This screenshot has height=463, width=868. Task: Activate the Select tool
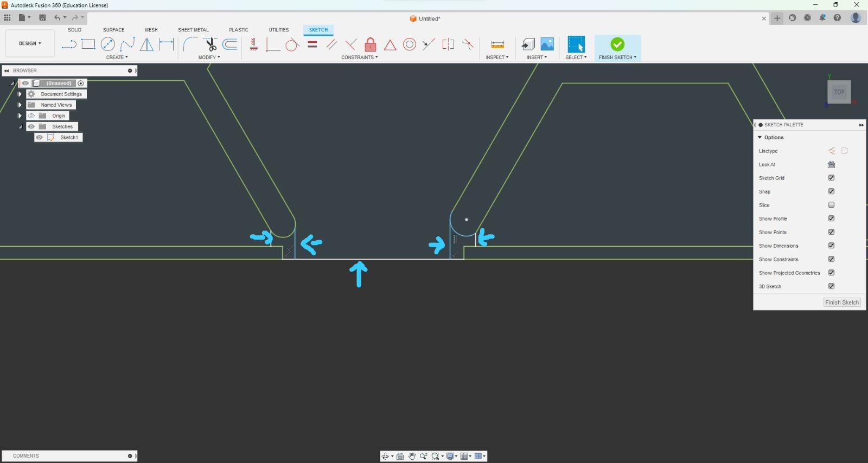[576, 44]
